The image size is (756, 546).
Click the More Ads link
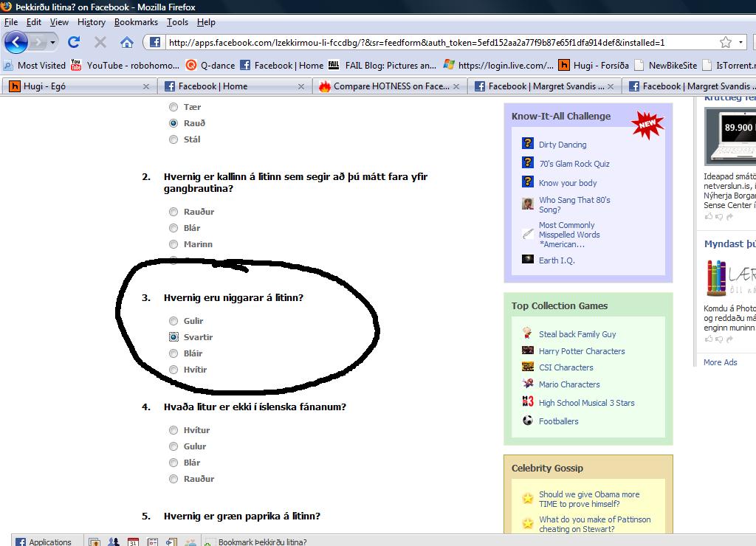(720, 362)
